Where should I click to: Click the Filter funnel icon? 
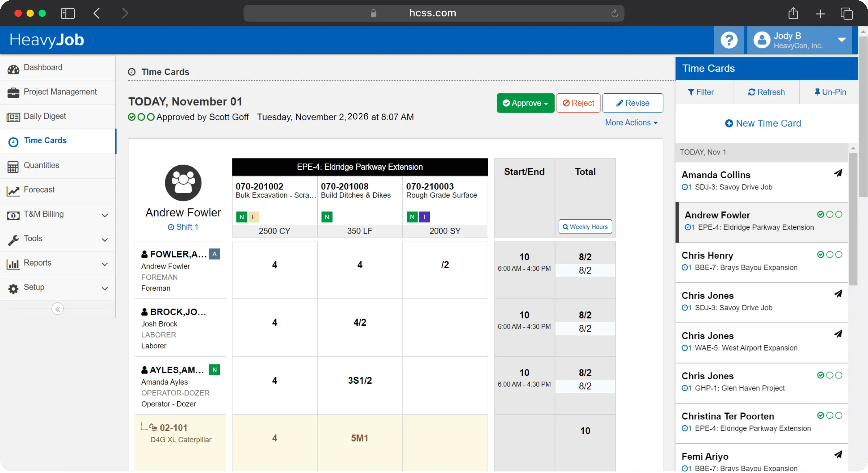(x=691, y=92)
